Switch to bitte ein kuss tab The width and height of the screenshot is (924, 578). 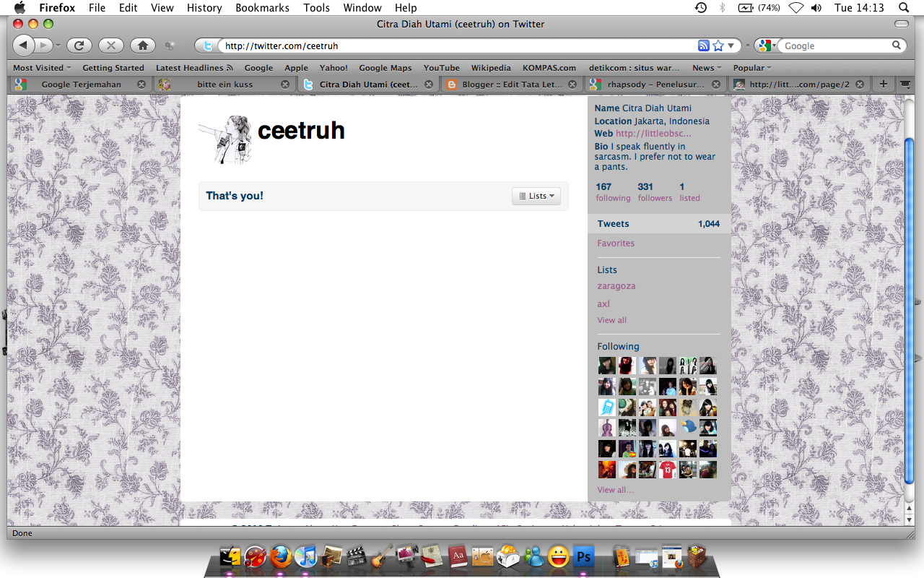pyautogui.click(x=225, y=84)
